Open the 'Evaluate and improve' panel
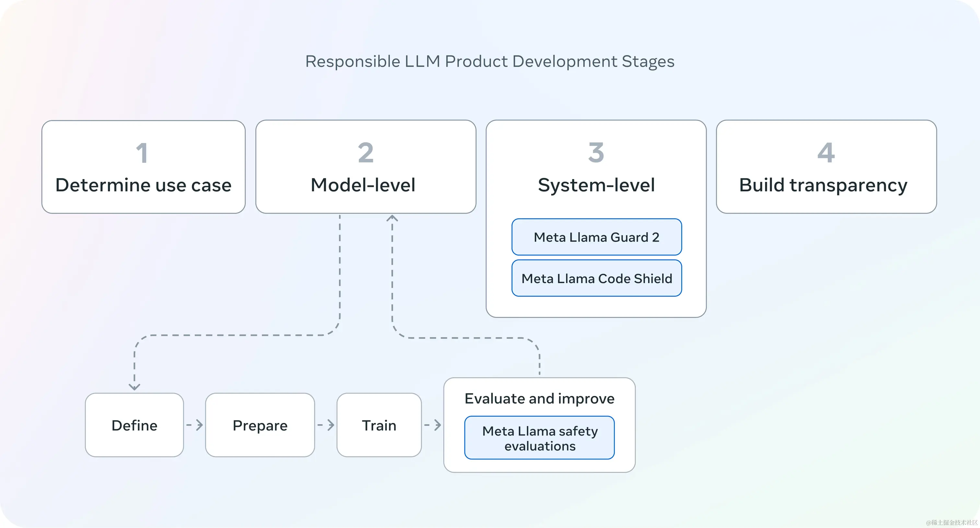The image size is (980, 528). [539, 399]
